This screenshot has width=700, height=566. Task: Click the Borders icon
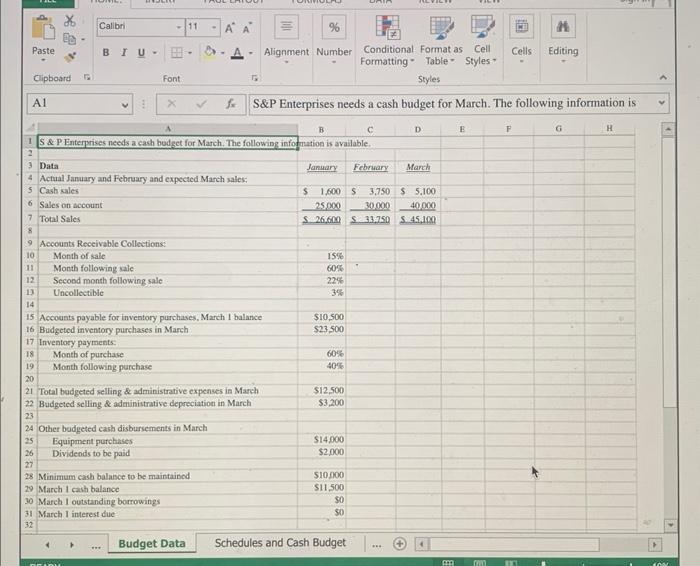point(177,53)
